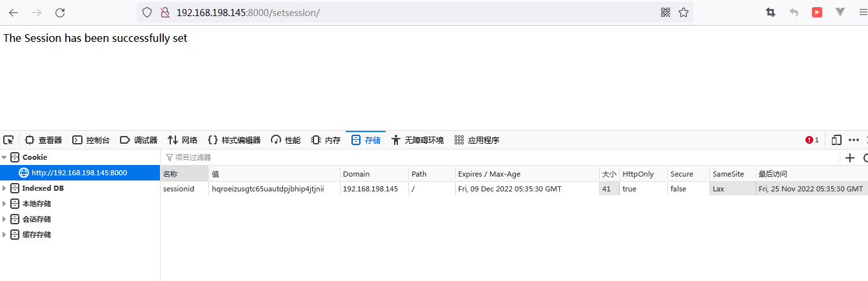The image size is (868, 281).
Task: Go back to the previous page
Action: pyautogui.click(x=14, y=12)
